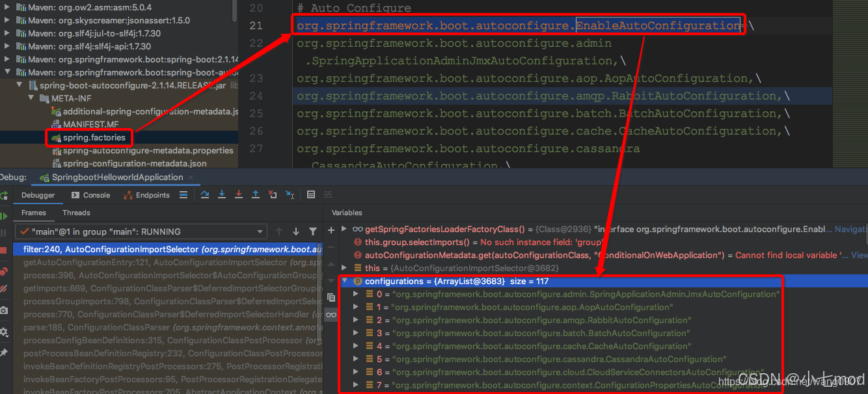
Task: Click the Navigate link on first watch
Action: [x=850, y=229]
